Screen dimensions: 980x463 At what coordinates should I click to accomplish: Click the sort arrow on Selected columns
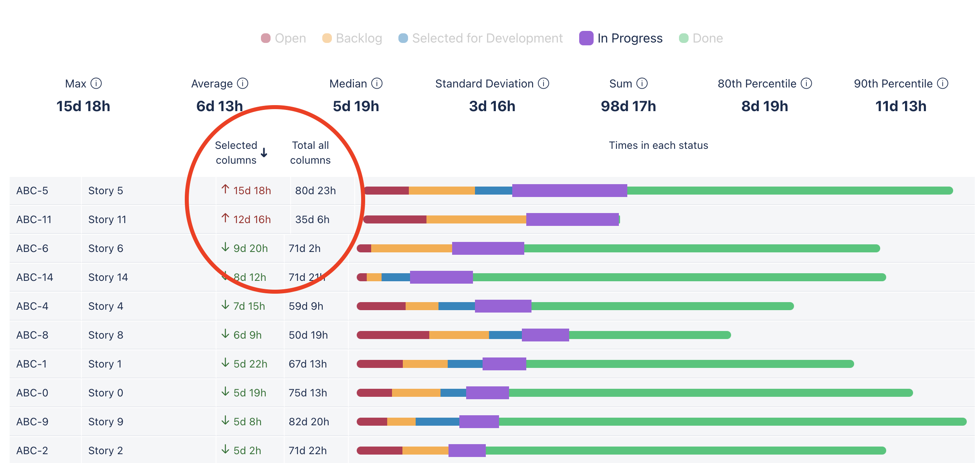264,152
